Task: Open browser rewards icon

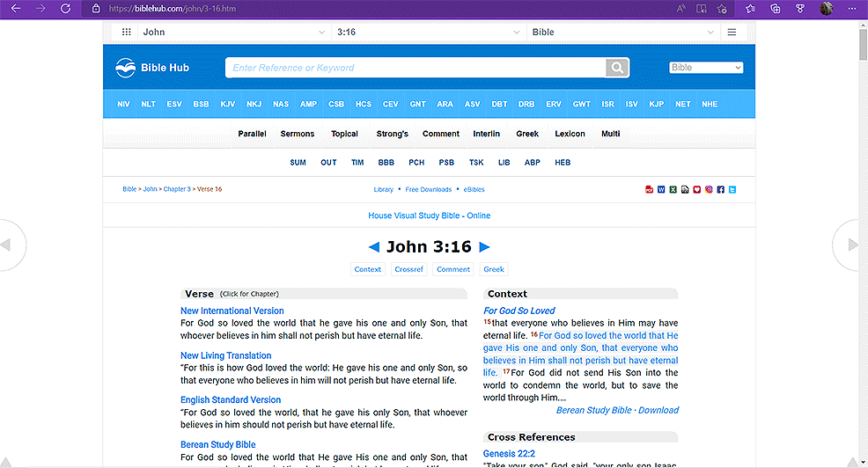Action: tap(800, 8)
